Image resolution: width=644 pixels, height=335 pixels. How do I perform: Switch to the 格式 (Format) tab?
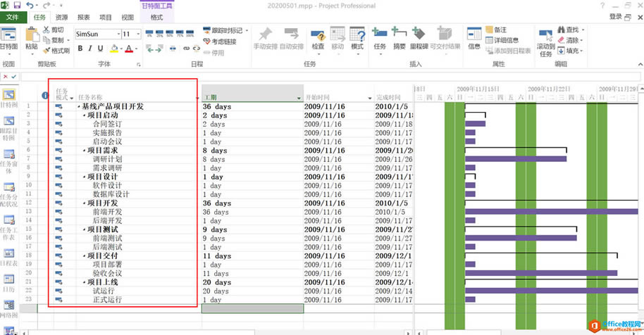pos(156,17)
